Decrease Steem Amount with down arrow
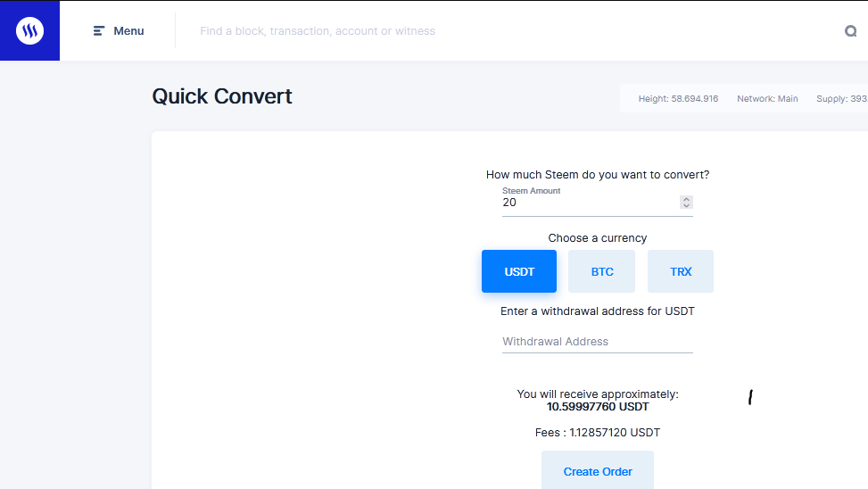868x489 pixels. pos(686,205)
